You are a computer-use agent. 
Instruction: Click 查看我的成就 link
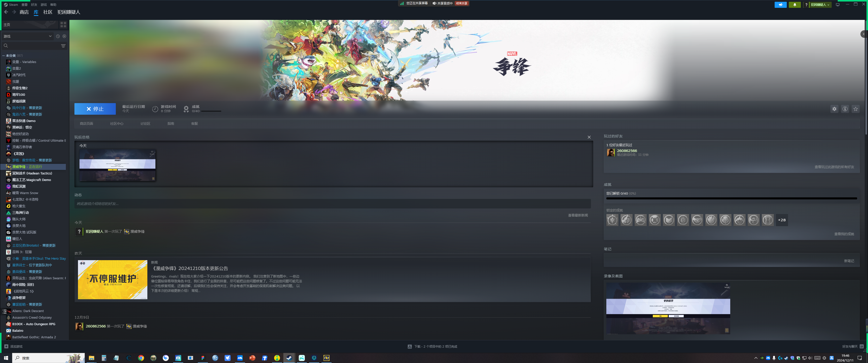pyautogui.click(x=844, y=234)
